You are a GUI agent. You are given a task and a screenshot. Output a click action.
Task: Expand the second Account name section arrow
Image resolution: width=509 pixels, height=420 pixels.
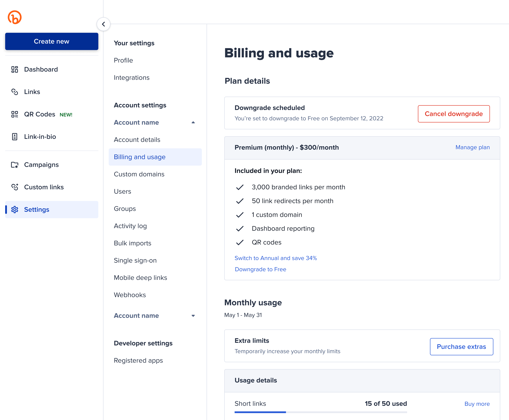coord(193,316)
